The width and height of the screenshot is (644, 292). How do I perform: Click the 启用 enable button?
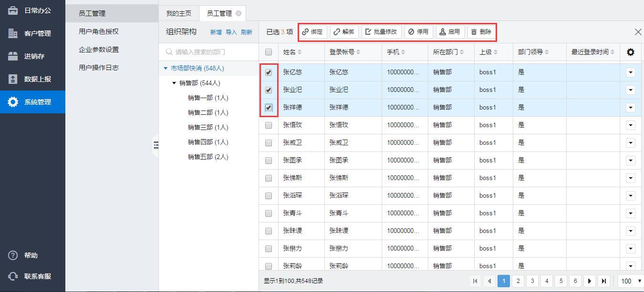449,32
